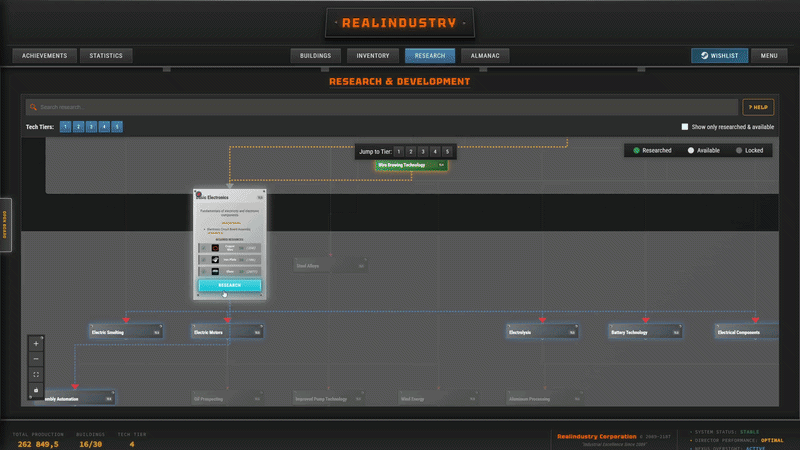The image size is (800, 450).
Task: Toggle the lock icon in zoom controls
Action: [36, 390]
